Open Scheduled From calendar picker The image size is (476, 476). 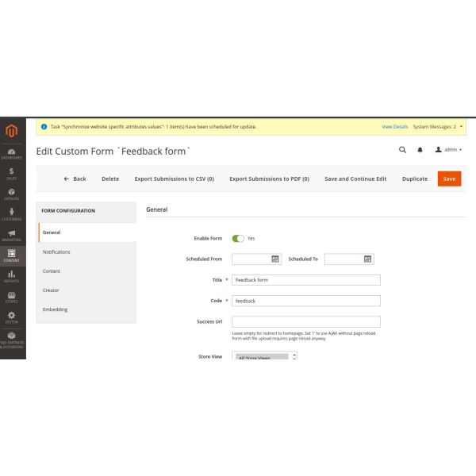coord(275,259)
